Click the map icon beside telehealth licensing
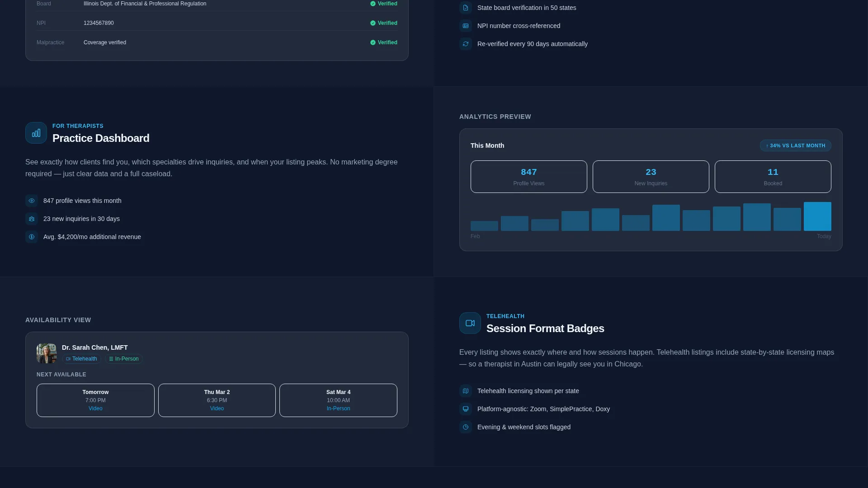The width and height of the screenshot is (868, 488). point(466,391)
